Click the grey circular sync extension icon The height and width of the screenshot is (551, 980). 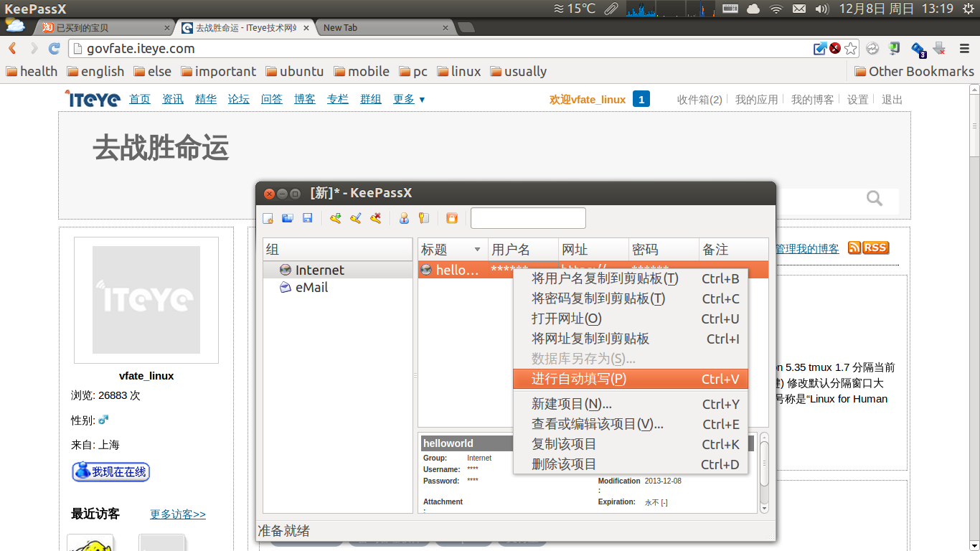872,49
